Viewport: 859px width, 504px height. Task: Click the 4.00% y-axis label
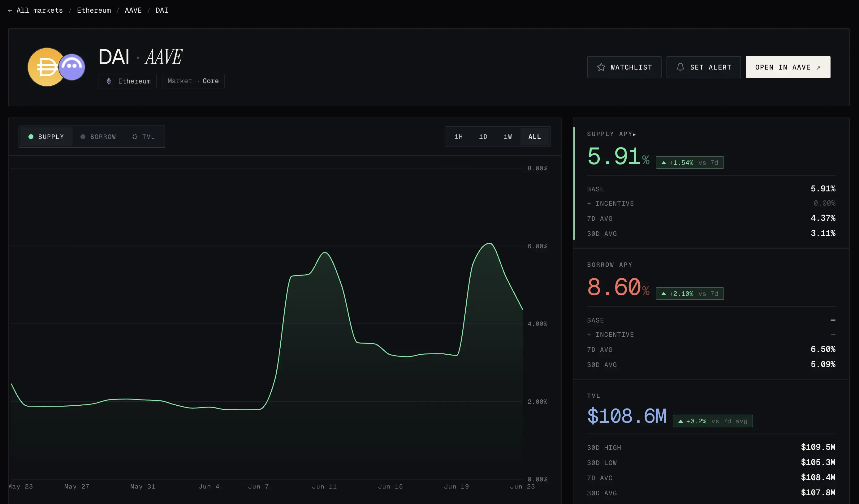click(537, 324)
